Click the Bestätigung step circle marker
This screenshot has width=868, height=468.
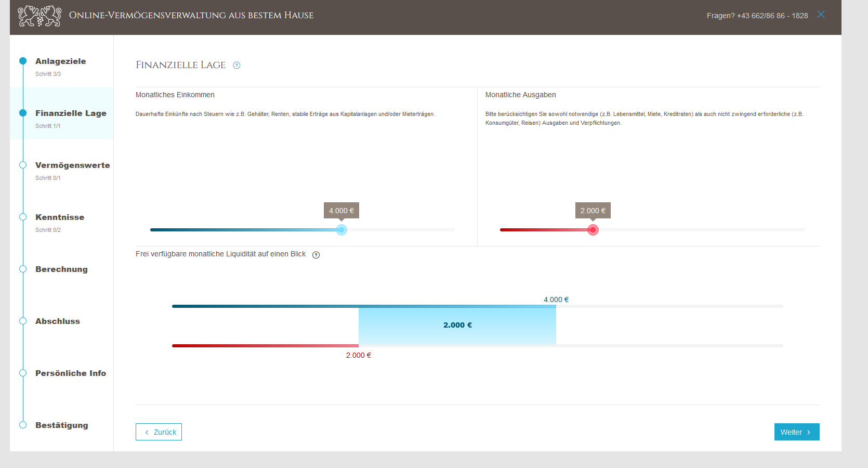click(x=23, y=425)
